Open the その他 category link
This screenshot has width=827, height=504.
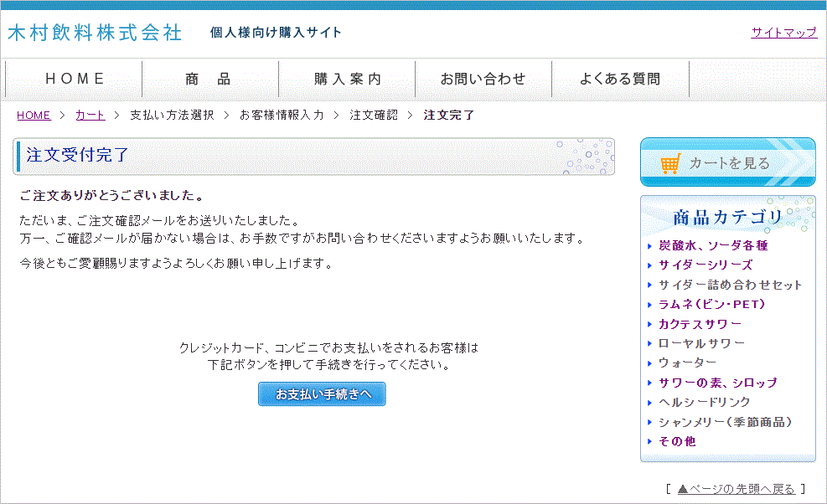pos(677,441)
